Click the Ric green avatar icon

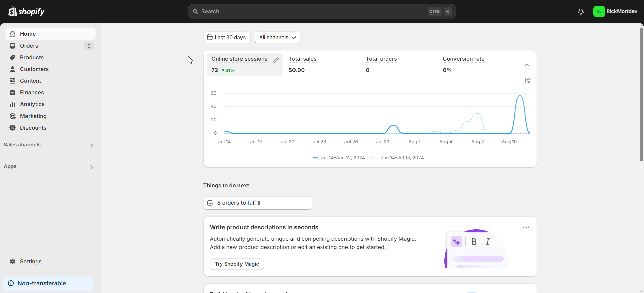599,11
